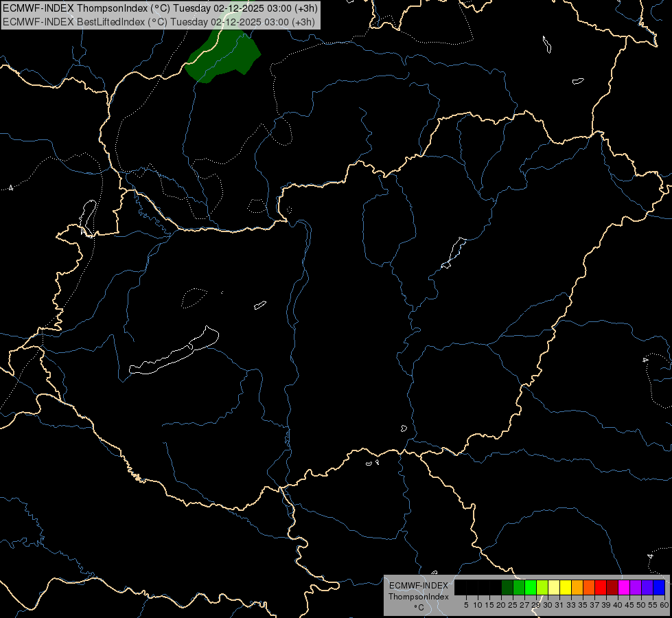Click the legend tick value '35'

click(583, 605)
